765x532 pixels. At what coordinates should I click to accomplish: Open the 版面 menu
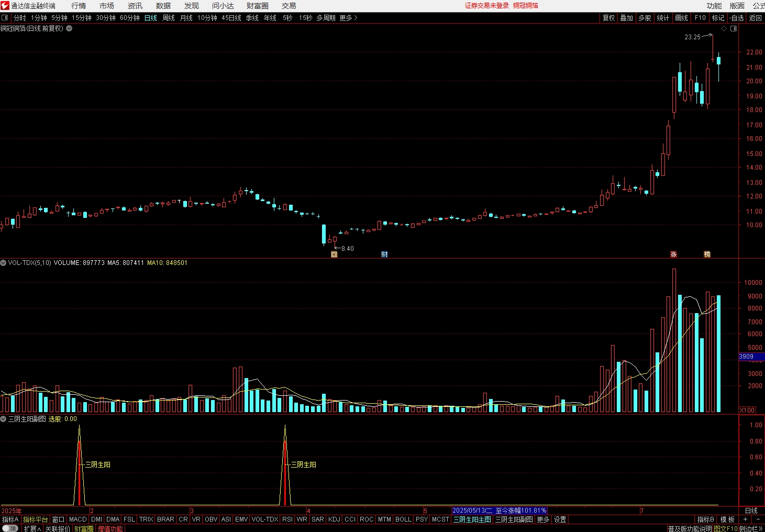point(737,6)
